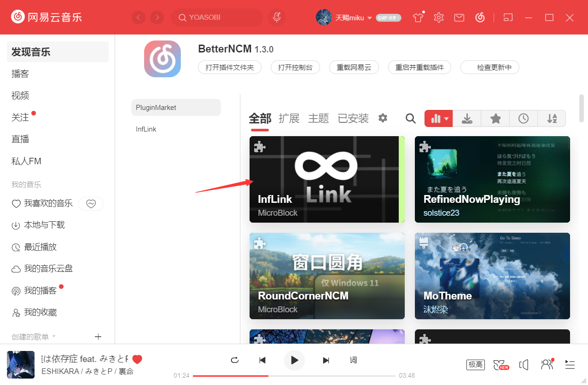Screen dimensions: 588x385
Task: Open now playing album cover
Action: point(21,365)
